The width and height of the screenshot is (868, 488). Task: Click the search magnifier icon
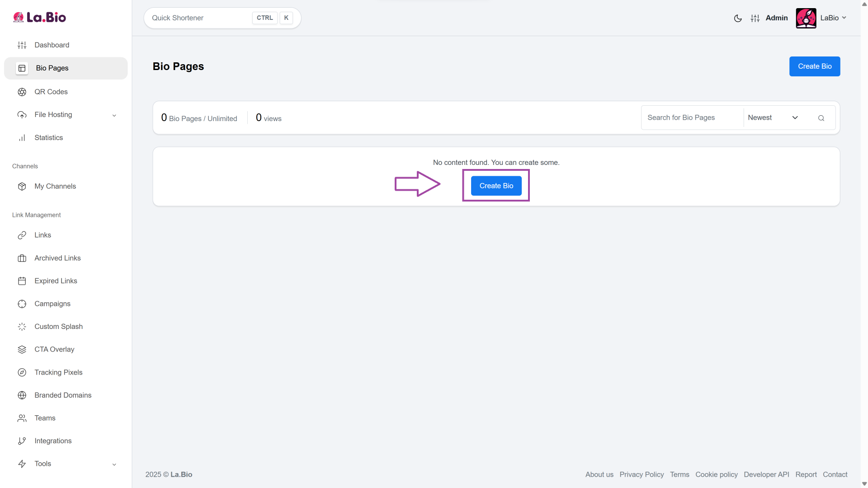click(821, 118)
